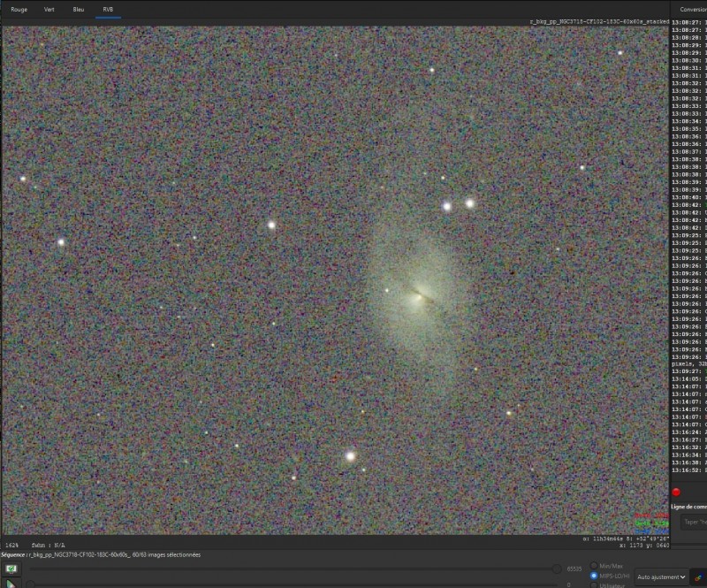Select the Min/Max display radio button

(x=594, y=565)
